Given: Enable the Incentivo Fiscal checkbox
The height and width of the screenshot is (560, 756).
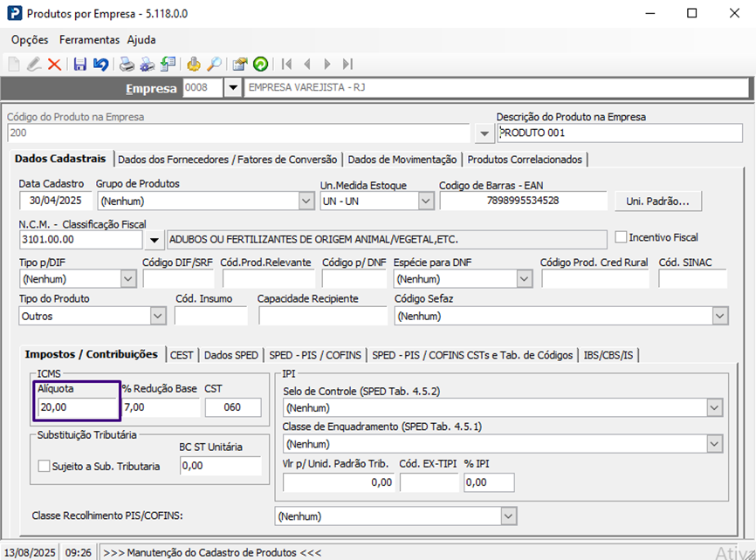Looking at the screenshot, I should [622, 237].
